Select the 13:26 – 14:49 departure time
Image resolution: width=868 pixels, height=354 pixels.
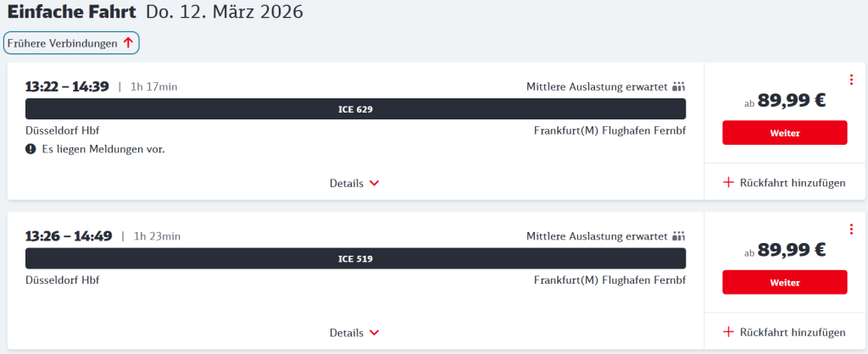coord(69,236)
